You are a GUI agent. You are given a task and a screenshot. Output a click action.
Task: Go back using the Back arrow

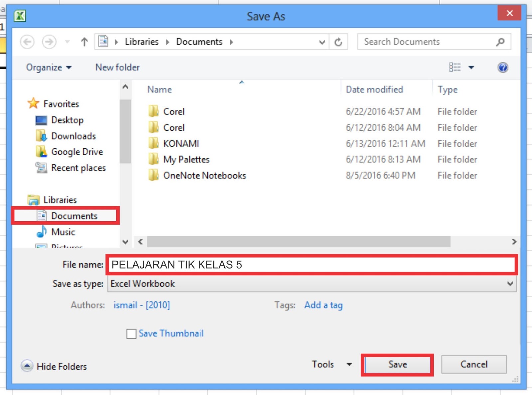point(27,42)
